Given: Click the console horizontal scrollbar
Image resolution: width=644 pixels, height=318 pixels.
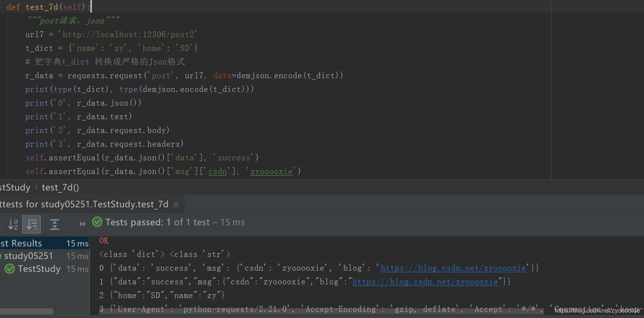Looking at the screenshot, I should [321, 311].
